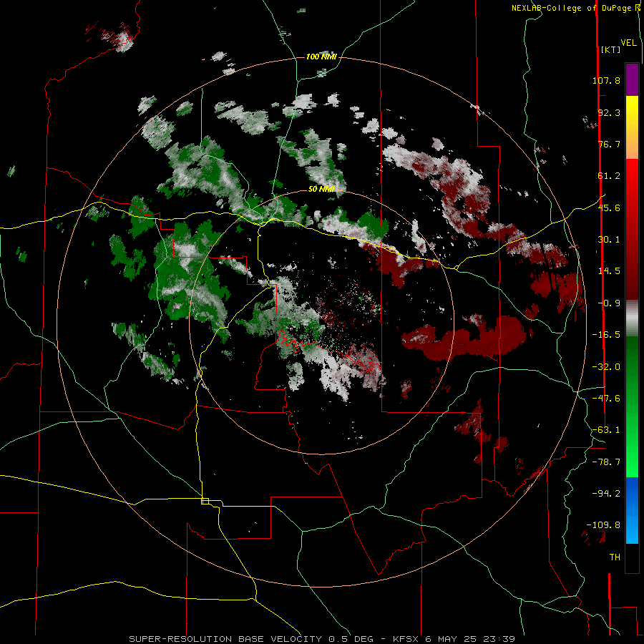Click the -63.1 velocity scale value
The image size is (644, 644).
pos(606,430)
